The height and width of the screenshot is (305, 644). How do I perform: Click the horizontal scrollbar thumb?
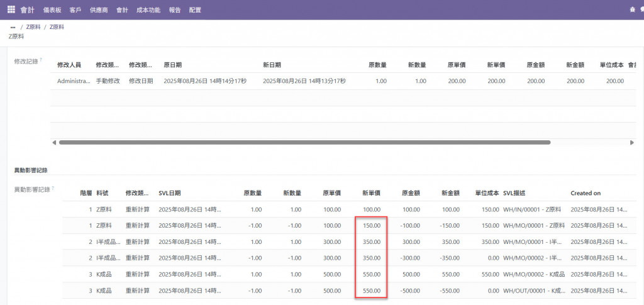coord(304,143)
